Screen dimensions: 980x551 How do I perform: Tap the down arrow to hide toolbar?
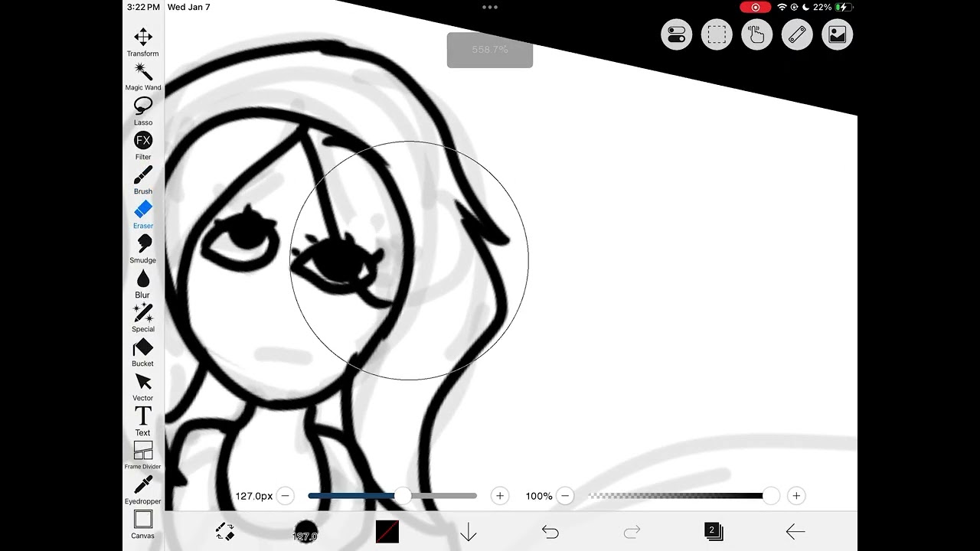point(469,531)
